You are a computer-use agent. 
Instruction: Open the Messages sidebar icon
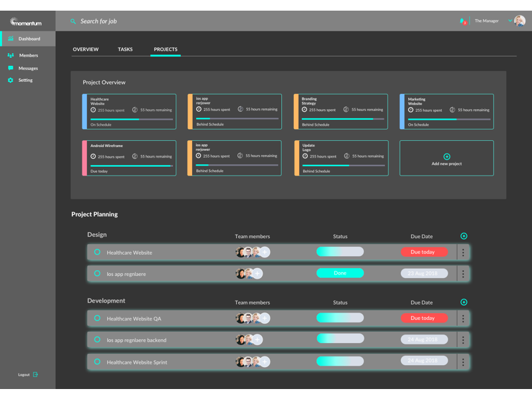11,68
